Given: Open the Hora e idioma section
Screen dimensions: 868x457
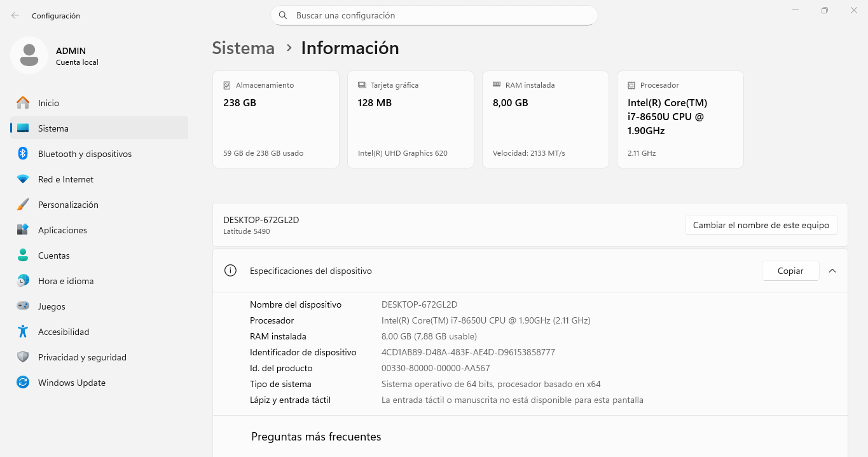Looking at the screenshot, I should 65,281.
